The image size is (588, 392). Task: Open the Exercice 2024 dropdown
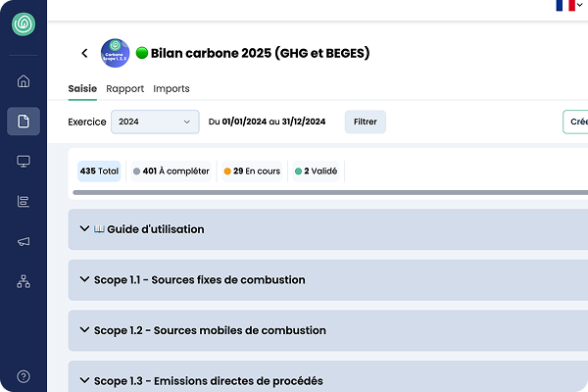(155, 122)
